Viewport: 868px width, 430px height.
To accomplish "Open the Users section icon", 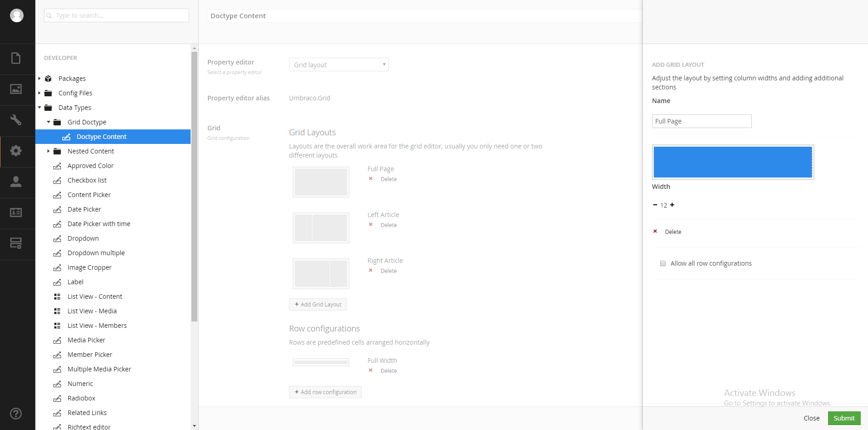I will (x=16, y=182).
